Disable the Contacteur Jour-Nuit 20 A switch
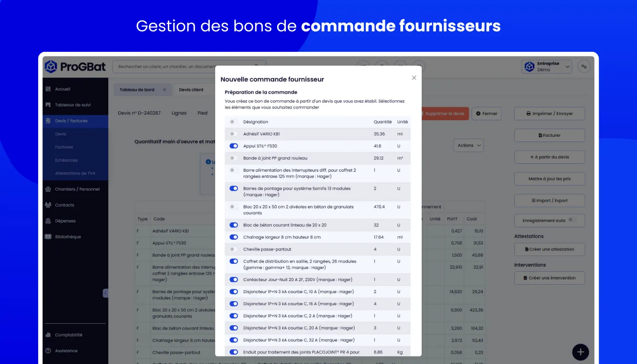This screenshot has height=364, width=637. click(234, 279)
